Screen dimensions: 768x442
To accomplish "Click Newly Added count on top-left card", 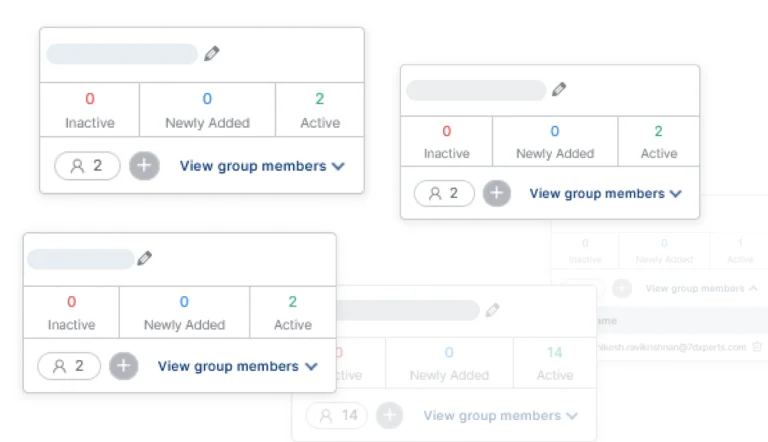I will pos(207,99).
